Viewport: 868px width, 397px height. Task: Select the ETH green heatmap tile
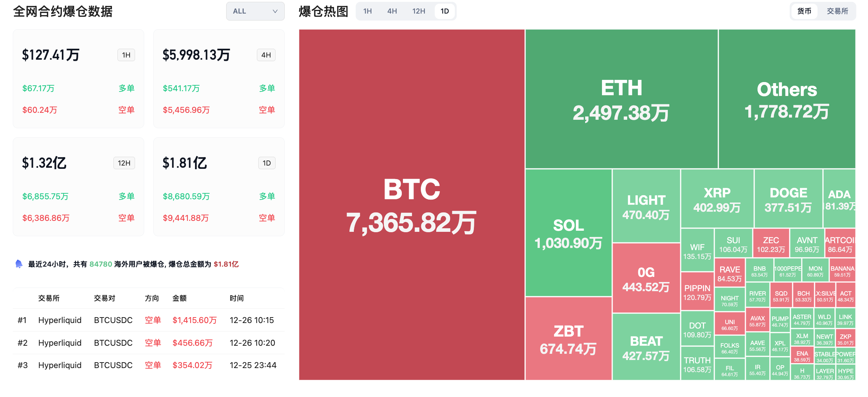tap(621, 99)
